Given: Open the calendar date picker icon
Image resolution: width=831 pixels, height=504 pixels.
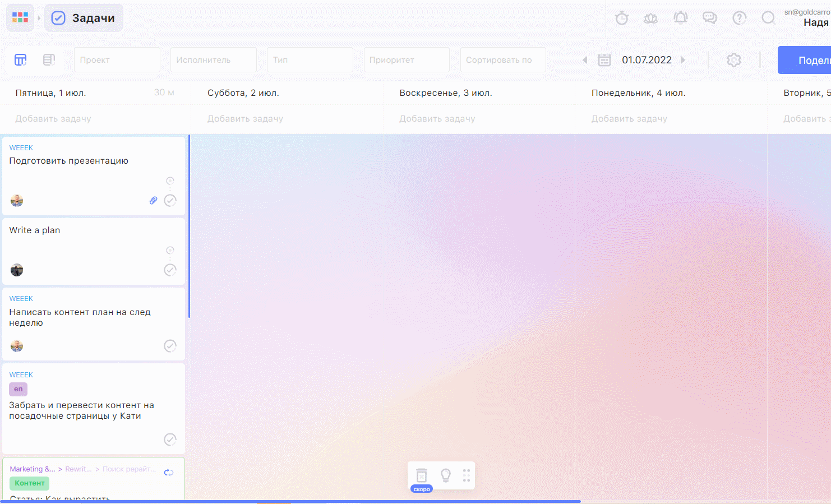Looking at the screenshot, I should (x=604, y=60).
